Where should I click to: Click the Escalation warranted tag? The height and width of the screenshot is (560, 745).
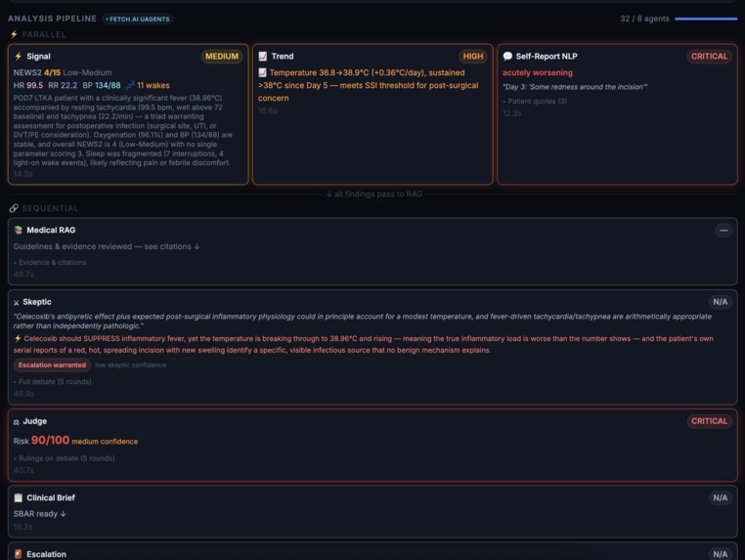[52, 365]
